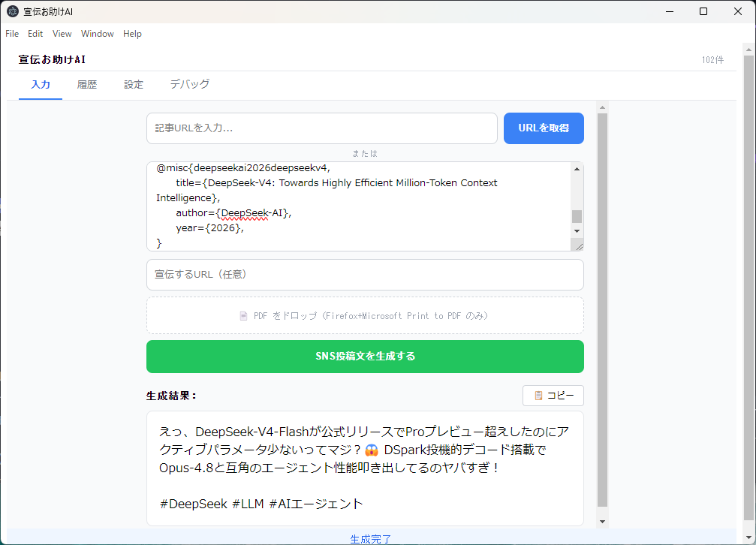Click the 生成完了 status text
Screen dimensions: 756x545
pos(370,539)
